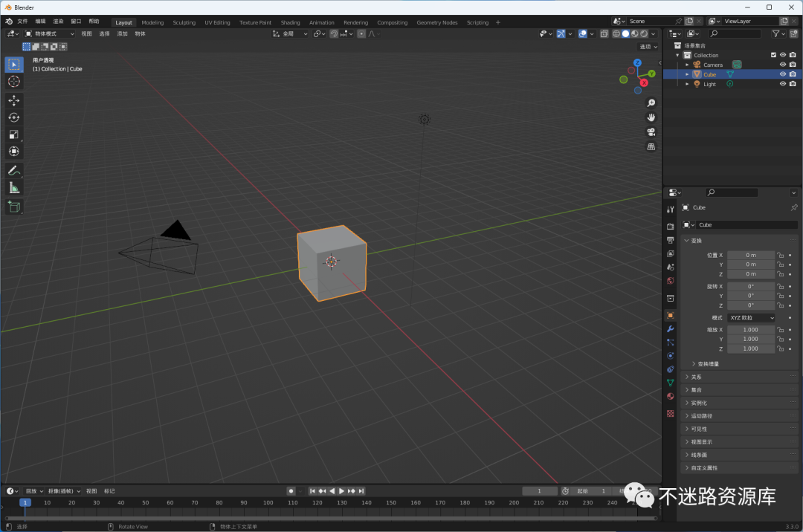Image resolution: width=803 pixels, height=532 pixels.
Task: Activate the Select Box tool
Action: pyautogui.click(x=14, y=65)
